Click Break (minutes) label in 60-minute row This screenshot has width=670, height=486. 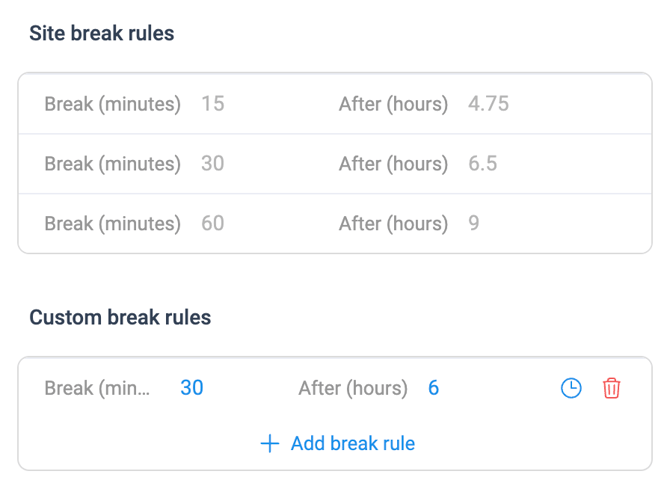pos(113,224)
